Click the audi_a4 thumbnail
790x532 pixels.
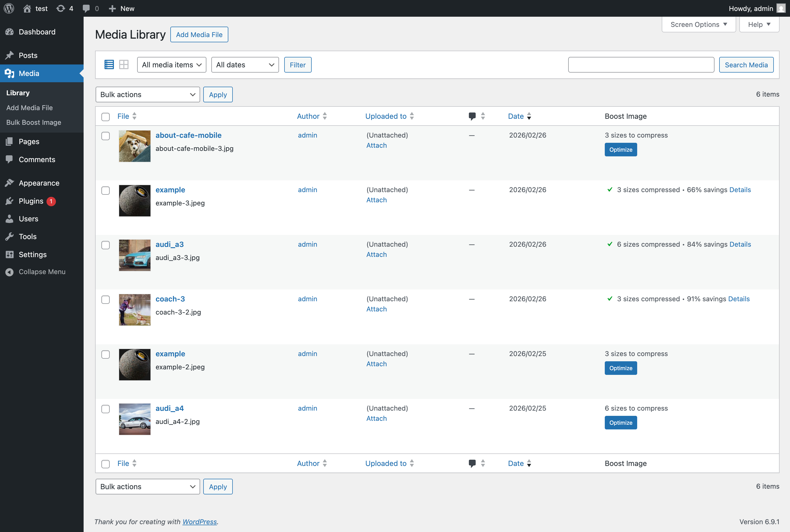point(135,419)
